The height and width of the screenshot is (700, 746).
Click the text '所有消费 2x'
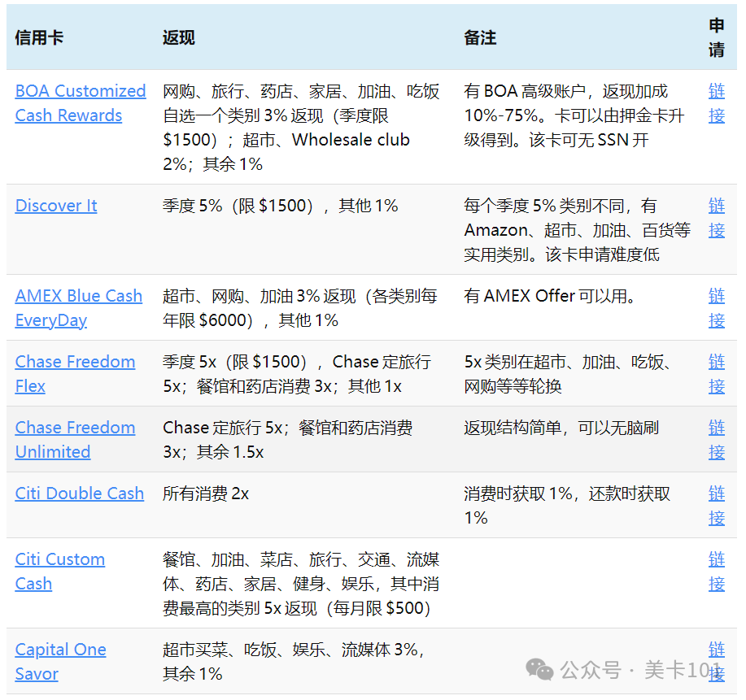pyautogui.click(x=206, y=493)
